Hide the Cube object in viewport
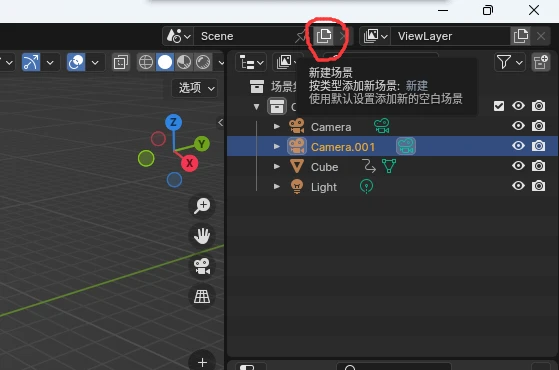This screenshot has height=370, width=559. tap(518, 166)
